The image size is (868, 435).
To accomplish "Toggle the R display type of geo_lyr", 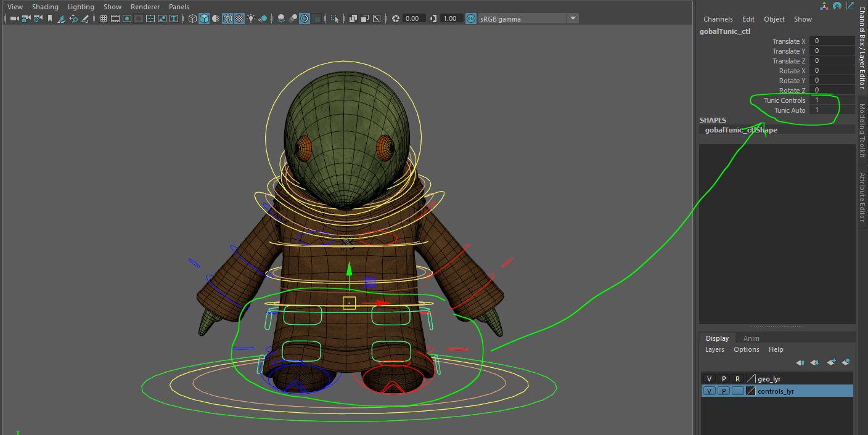I will pos(737,379).
